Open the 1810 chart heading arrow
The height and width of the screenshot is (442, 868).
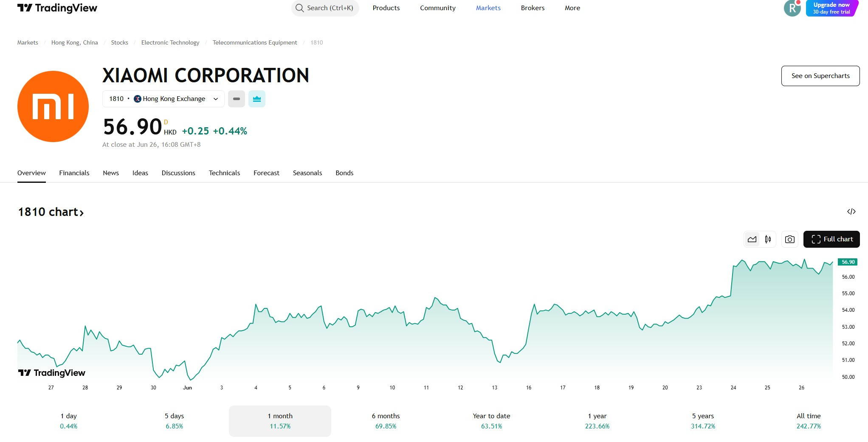click(x=82, y=213)
